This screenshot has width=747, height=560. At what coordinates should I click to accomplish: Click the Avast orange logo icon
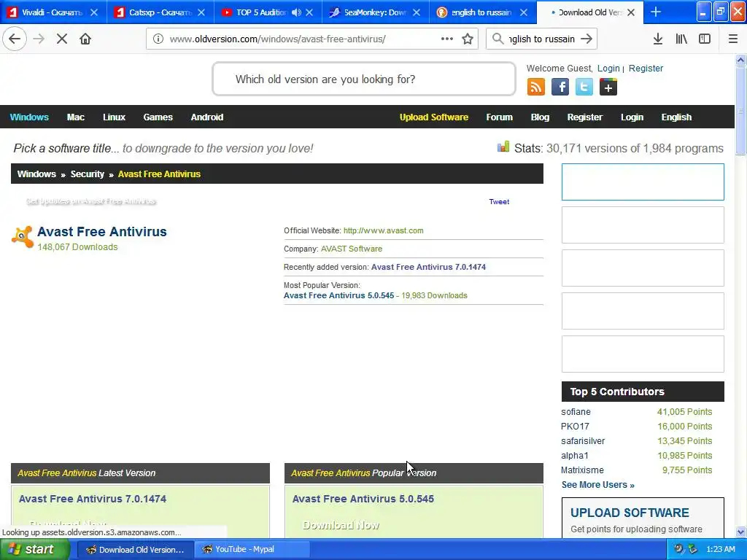pos(23,237)
